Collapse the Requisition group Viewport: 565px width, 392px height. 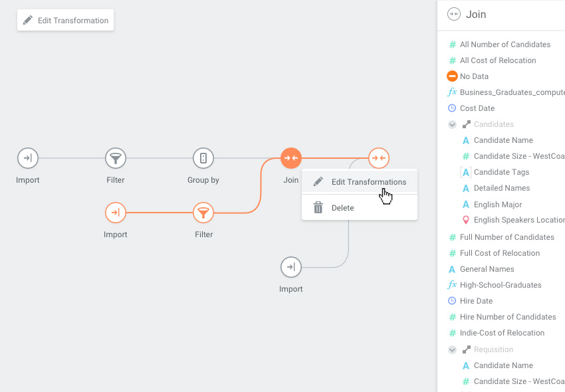click(x=453, y=349)
